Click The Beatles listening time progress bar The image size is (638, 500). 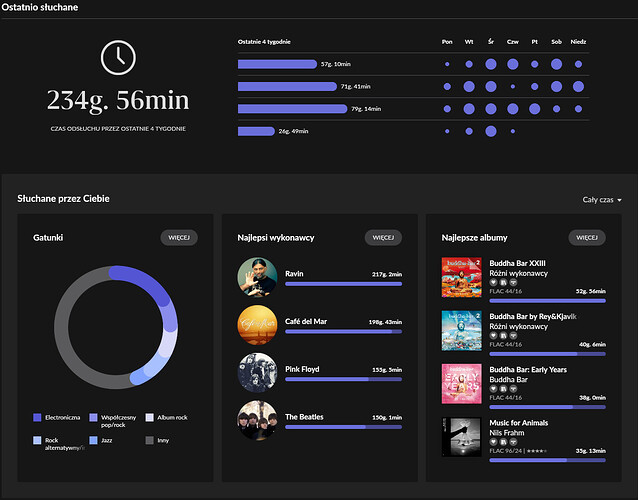(x=342, y=427)
